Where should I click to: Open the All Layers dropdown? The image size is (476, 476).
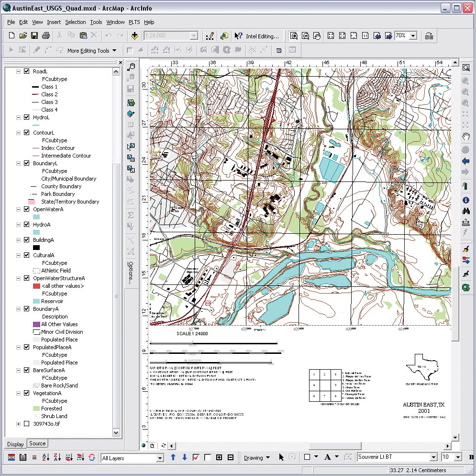click(160, 458)
